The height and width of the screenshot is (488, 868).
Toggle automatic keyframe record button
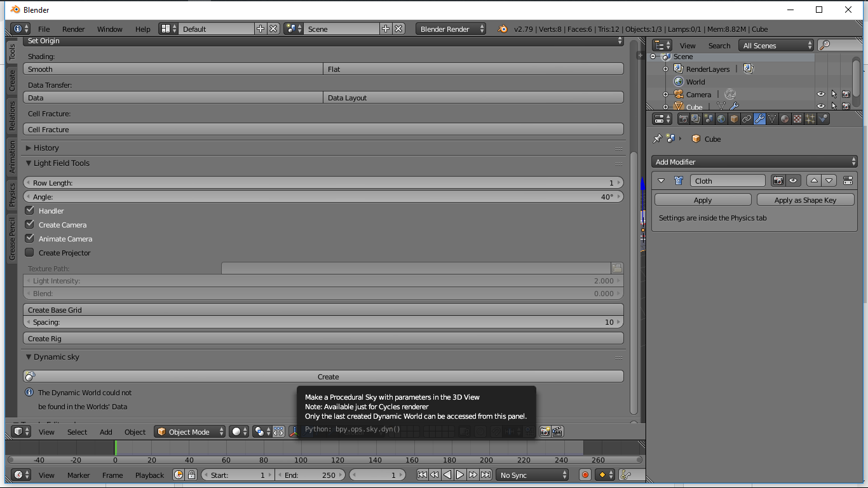585,475
